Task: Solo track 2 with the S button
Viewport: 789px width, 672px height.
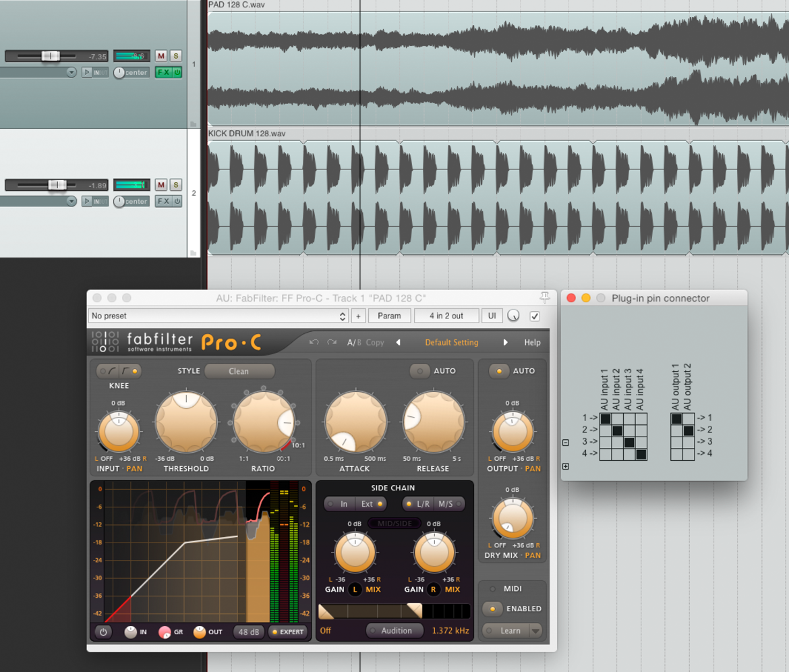Action: pyautogui.click(x=175, y=185)
